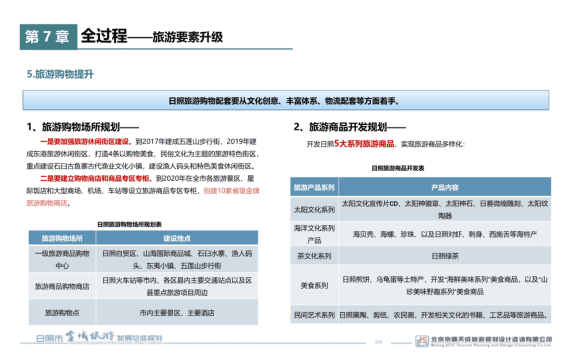This screenshot has height=360, width=570.
Task: Click the title '全过程——旅游要素升级'
Action: pos(152,36)
